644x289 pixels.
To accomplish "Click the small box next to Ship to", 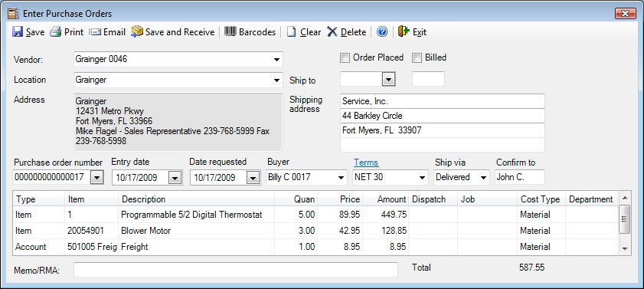I will (428, 79).
